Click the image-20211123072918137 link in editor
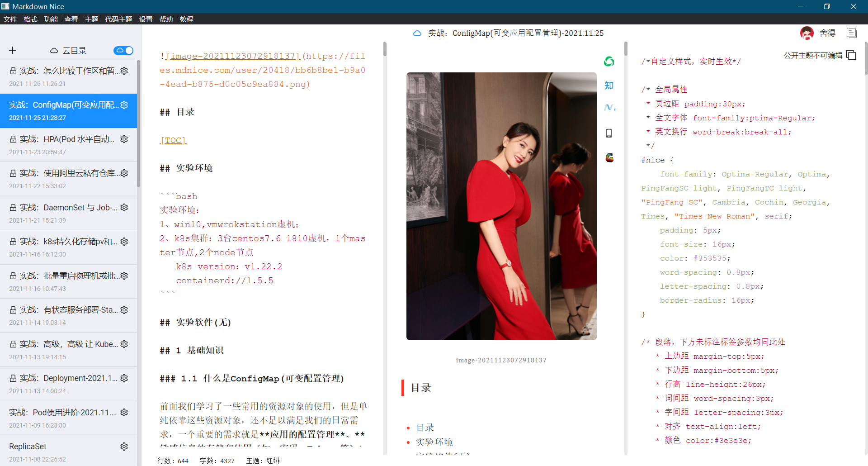 coord(233,56)
